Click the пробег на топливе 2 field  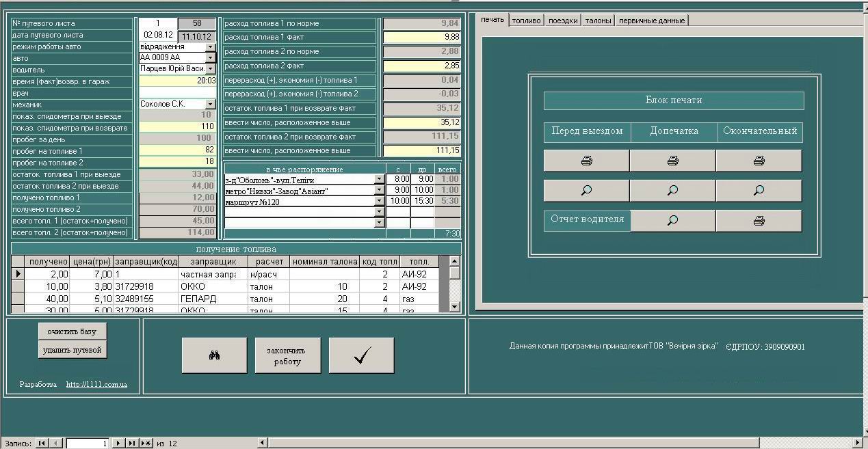tap(178, 162)
